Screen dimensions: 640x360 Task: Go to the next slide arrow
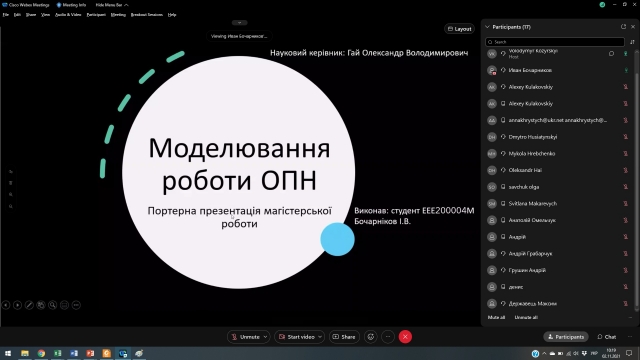coord(18,305)
